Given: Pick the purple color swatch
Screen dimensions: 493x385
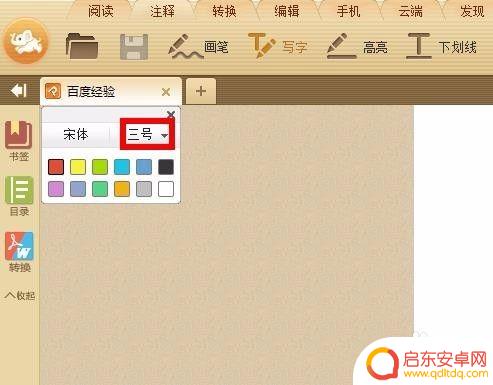Looking at the screenshot, I should click(x=56, y=189).
